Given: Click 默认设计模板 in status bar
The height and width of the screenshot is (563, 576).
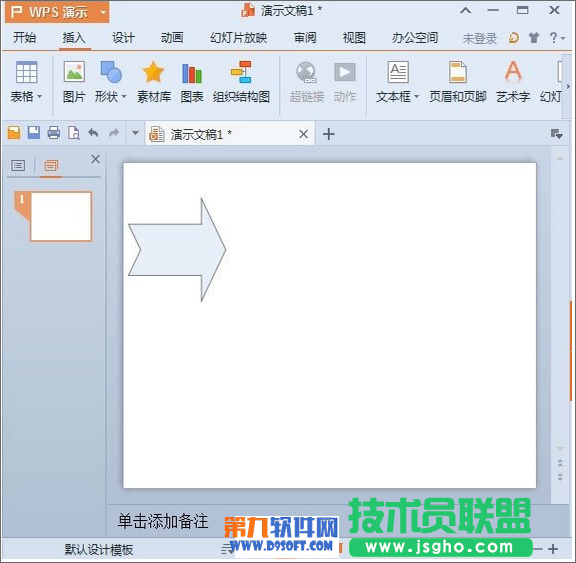Looking at the screenshot, I should 98,549.
